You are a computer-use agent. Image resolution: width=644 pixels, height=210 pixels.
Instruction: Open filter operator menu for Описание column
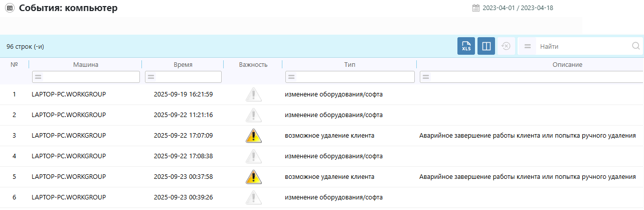pyautogui.click(x=426, y=77)
